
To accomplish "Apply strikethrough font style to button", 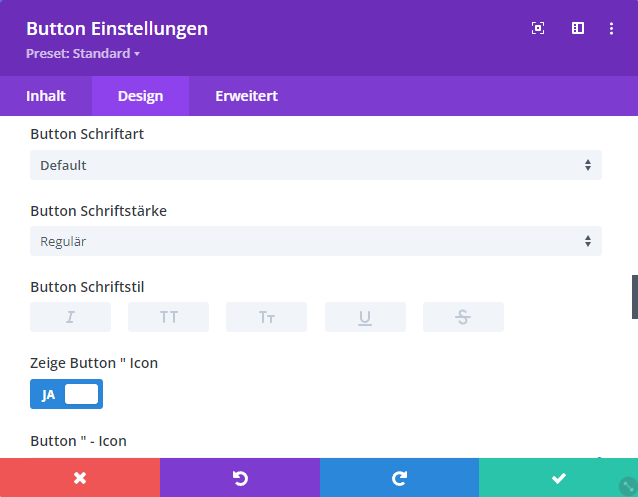I will pyautogui.click(x=463, y=317).
